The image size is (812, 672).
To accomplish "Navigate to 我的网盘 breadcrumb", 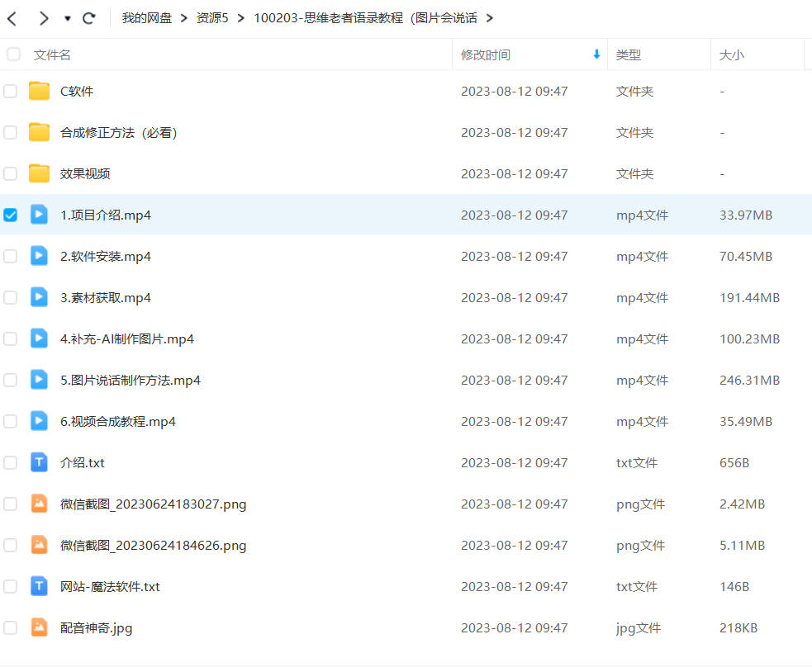I will pyautogui.click(x=146, y=18).
